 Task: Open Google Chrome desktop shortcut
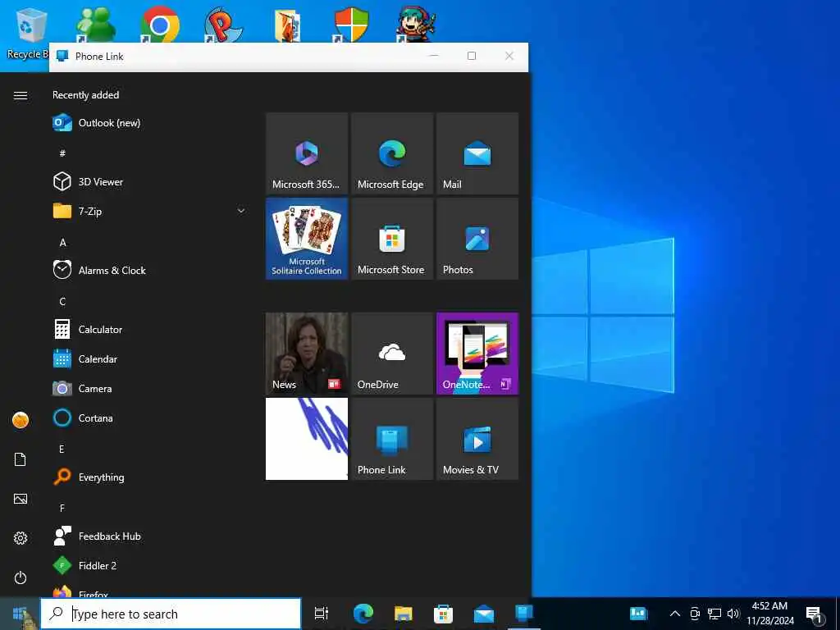click(159, 24)
